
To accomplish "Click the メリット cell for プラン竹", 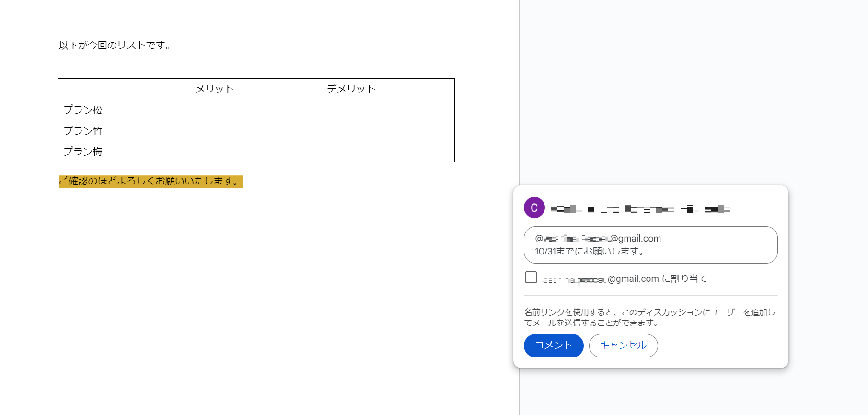I will [x=256, y=131].
